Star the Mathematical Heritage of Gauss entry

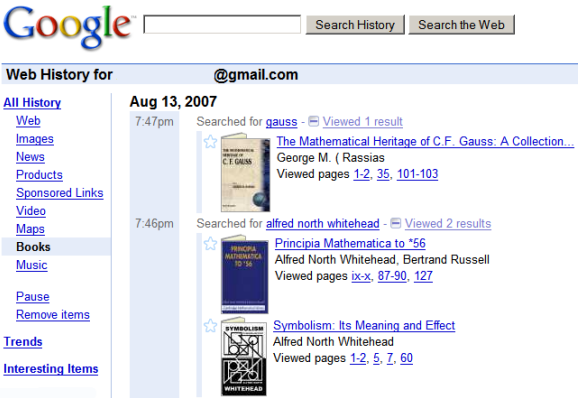(x=210, y=142)
